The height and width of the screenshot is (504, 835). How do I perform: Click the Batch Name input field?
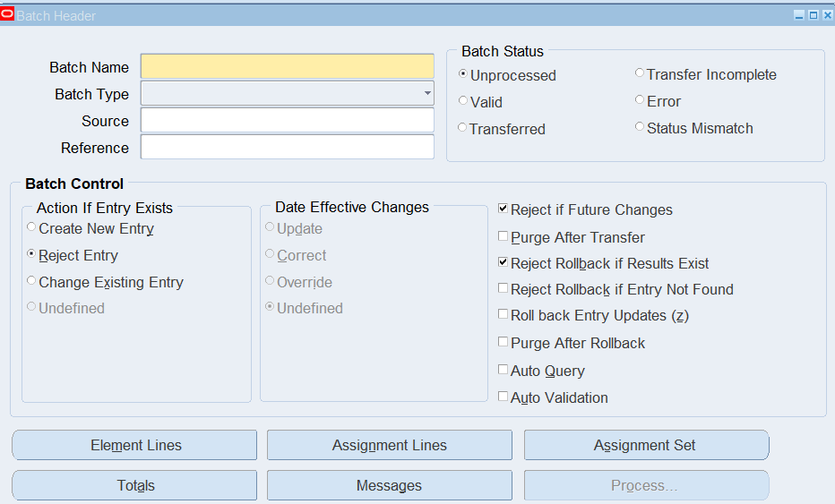[287, 67]
